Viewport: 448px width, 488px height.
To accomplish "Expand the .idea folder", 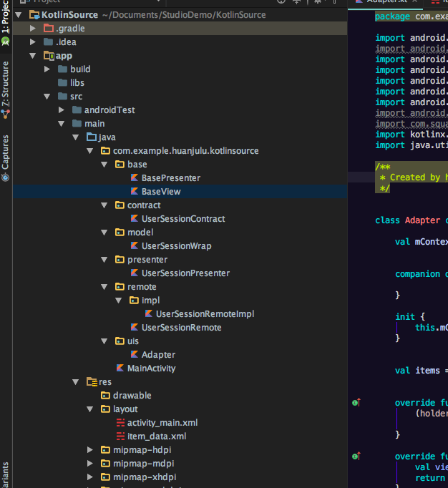I will [x=32, y=42].
